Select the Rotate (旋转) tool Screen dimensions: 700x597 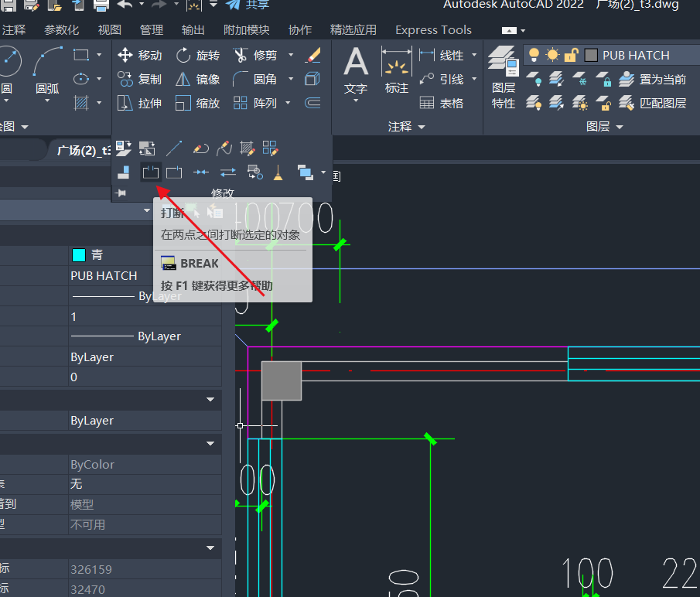tap(198, 56)
